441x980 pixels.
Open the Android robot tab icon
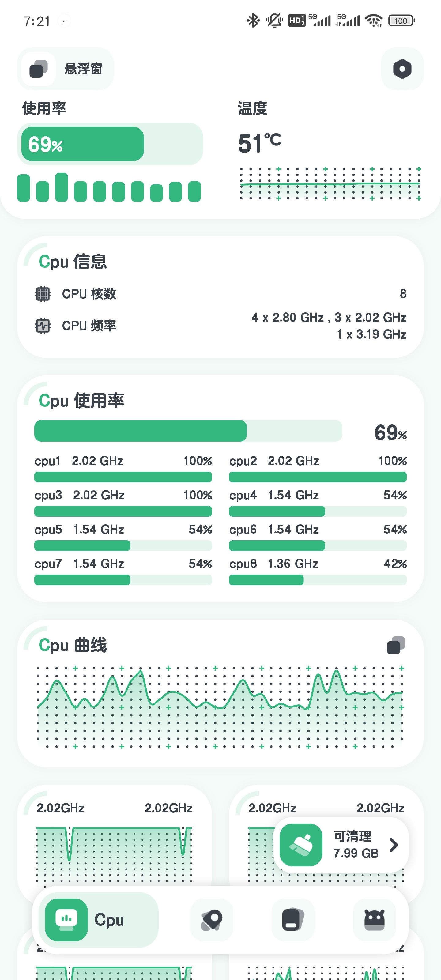pos(375,919)
